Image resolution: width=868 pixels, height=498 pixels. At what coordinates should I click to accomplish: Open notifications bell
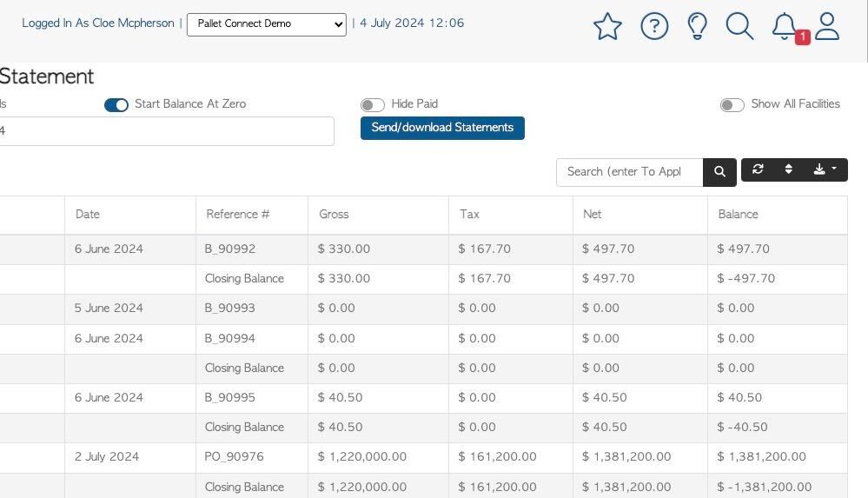point(785,26)
